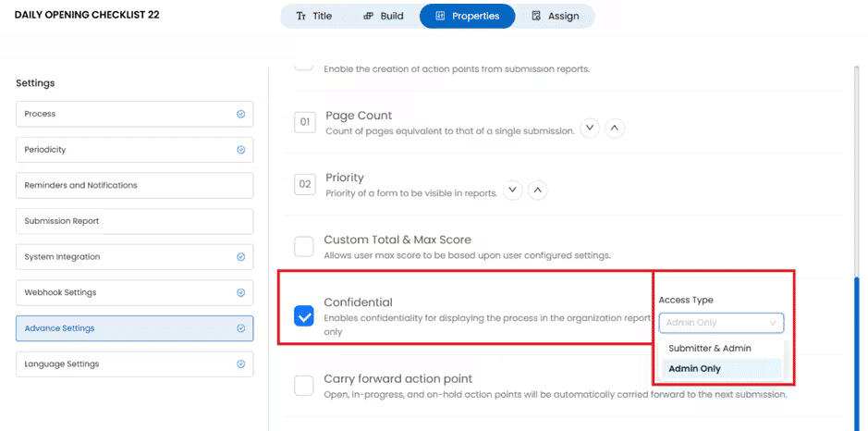Choose Submitter & Admin access option

point(710,349)
